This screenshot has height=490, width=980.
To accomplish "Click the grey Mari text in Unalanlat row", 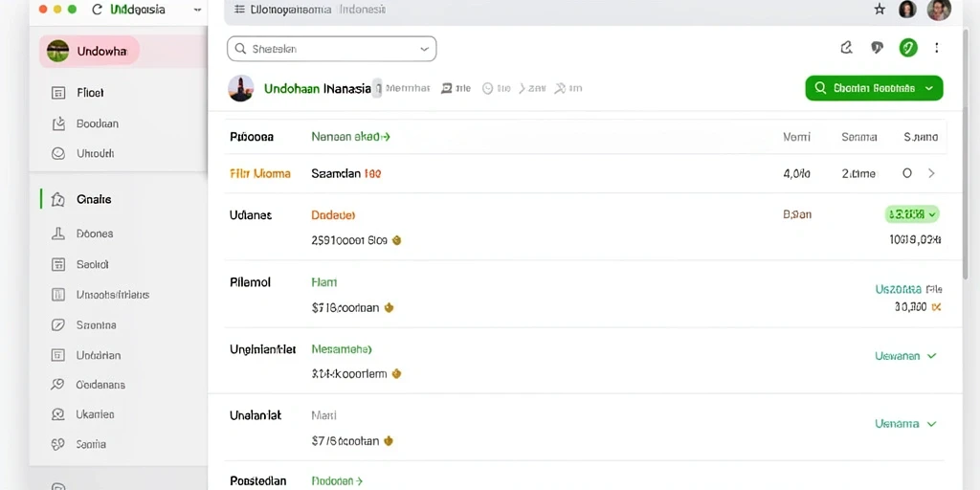I will tap(323, 415).
